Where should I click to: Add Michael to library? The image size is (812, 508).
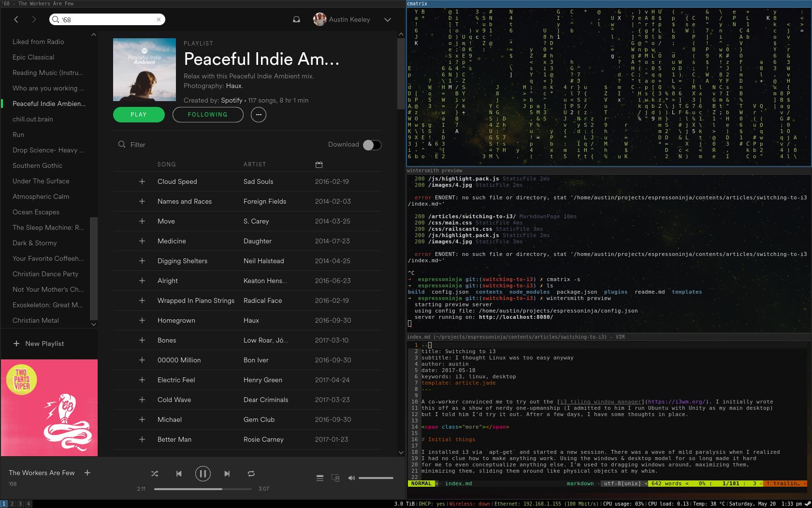(142, 419)
